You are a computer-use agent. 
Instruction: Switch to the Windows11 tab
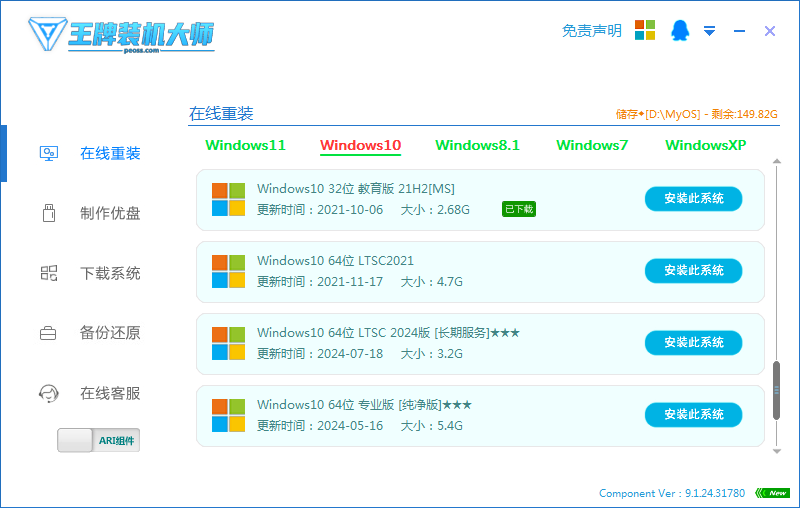245,145
